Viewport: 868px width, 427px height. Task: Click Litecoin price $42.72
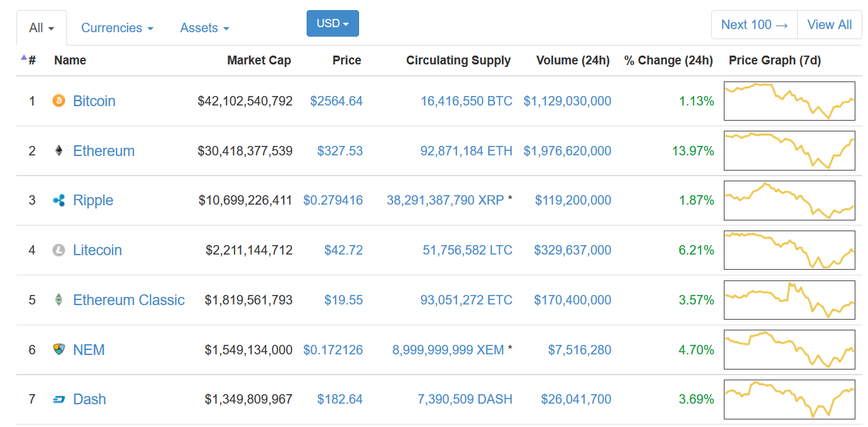click(343, 250)
